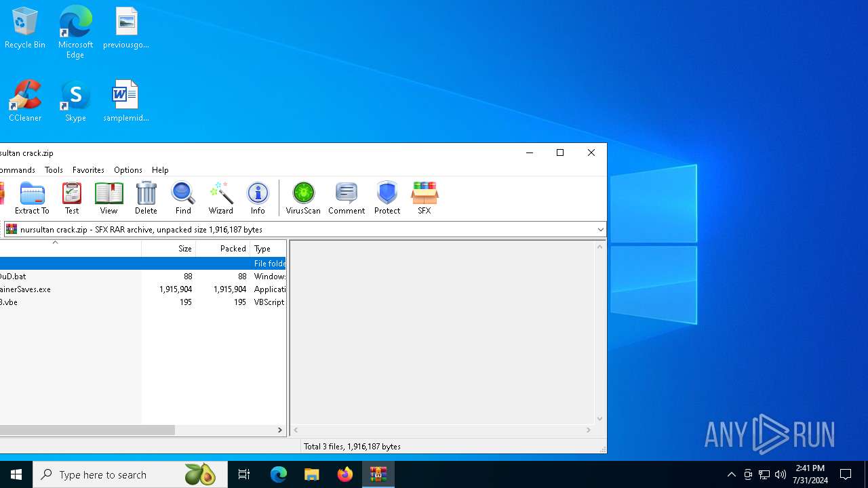The width and height of the screenshot is (868, 488).
Task: Click the volume icon in system tray
Action: click(781, 474)
